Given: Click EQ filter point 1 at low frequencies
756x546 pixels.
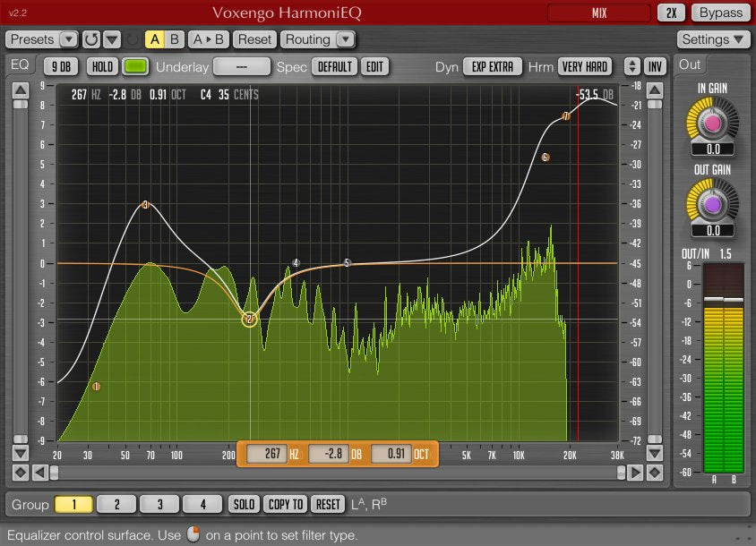Looking at the screenshot, I should tap(96, 387).
